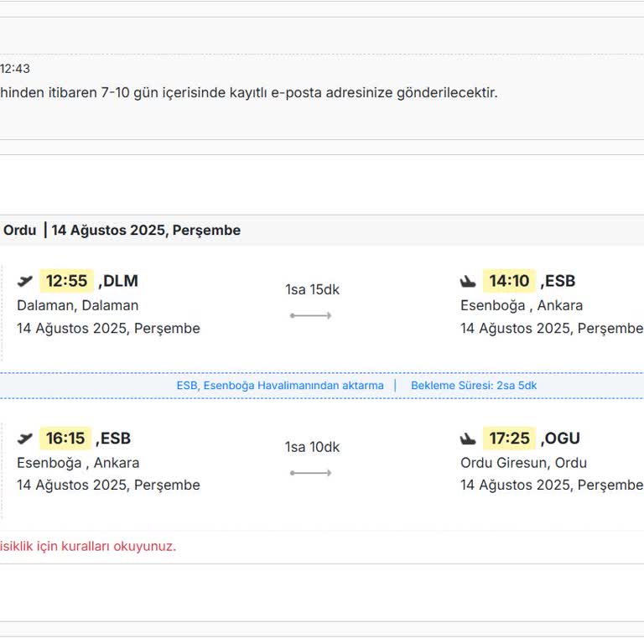Click the Ordu 14 Ağustos 2025 header
The height and width of the screenshot is (644, 644).
coord(122,230)
